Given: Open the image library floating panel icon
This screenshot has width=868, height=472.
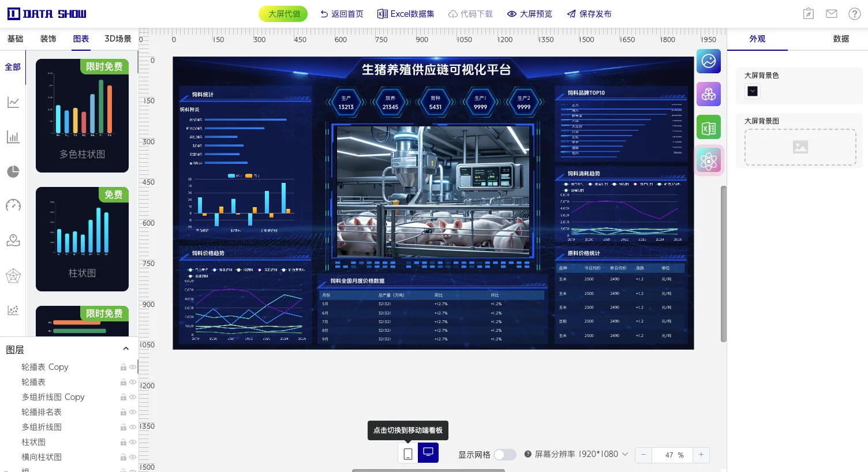Looking at the screenshot, I should (x=709, y=61).
